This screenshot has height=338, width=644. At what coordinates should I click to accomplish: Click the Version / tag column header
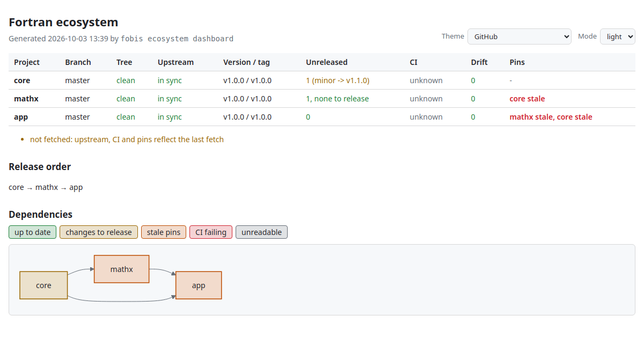tap(246, 62)
